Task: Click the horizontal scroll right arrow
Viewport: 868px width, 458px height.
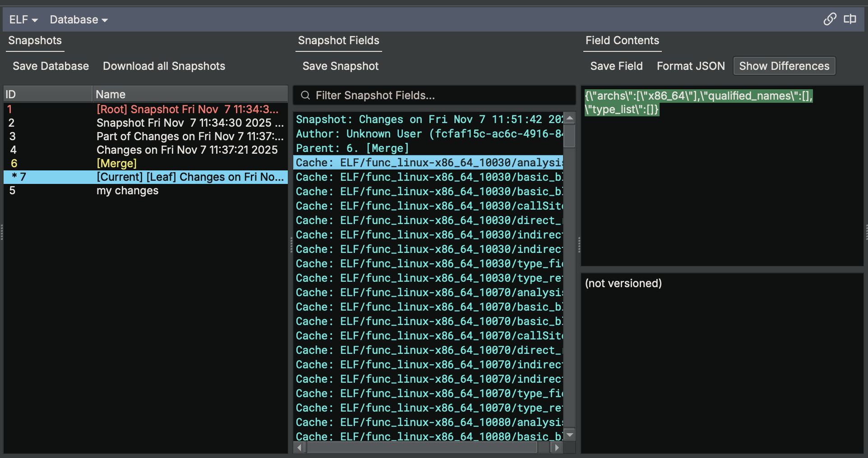Action: (x=557, y=448)
